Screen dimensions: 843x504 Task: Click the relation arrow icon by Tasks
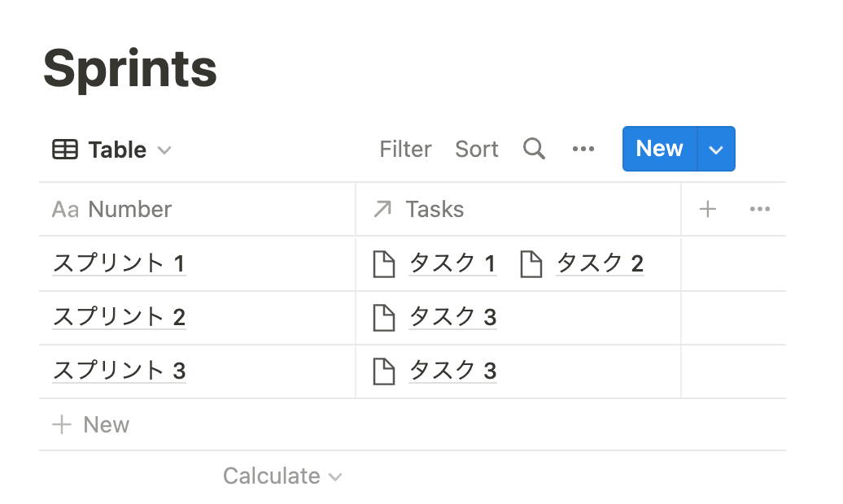(382, 209)
